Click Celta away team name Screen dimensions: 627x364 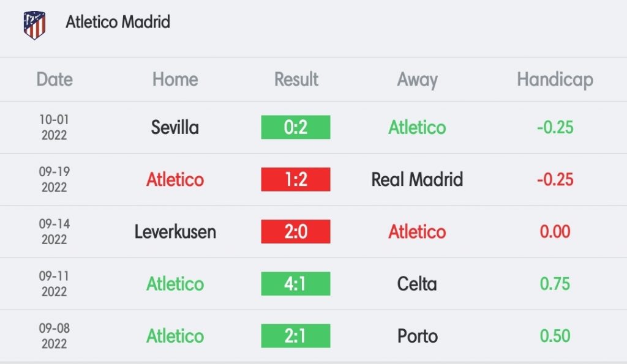coord(417,284)
